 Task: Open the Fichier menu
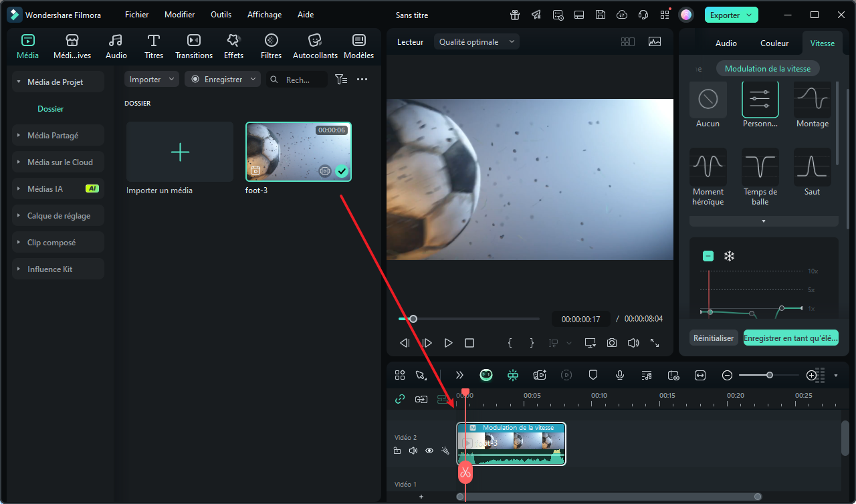(x=136, y=15)
